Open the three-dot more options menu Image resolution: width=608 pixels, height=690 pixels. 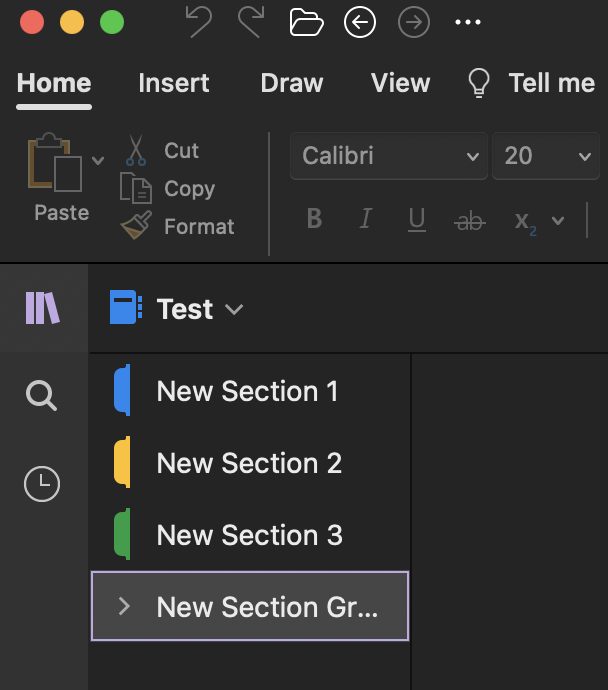click(x=468, y=22)
